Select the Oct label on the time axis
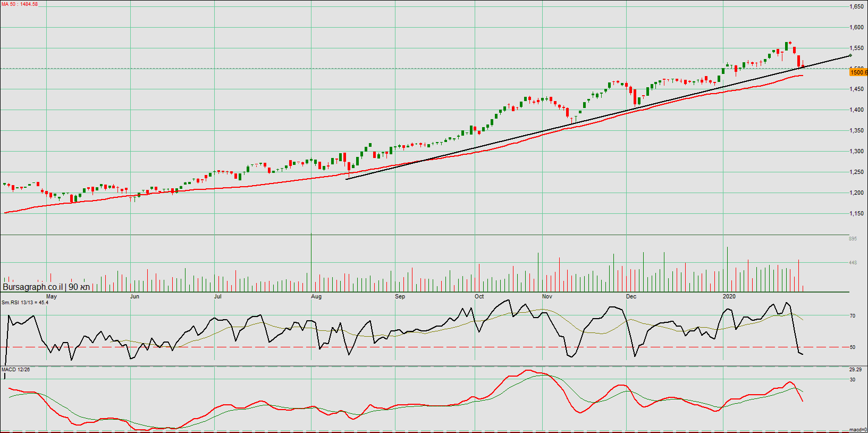The width and height of the screenshot is (868, 433). (479, 297)
